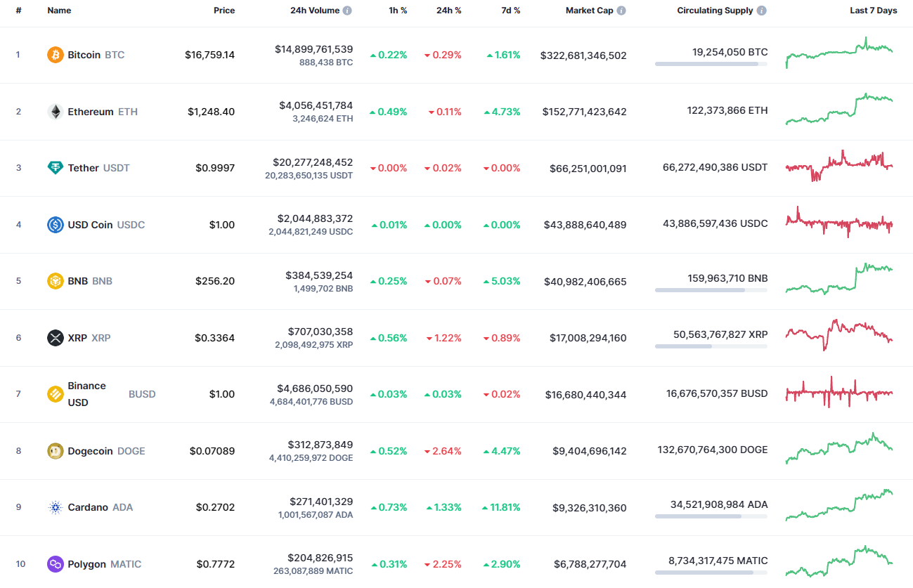Click the Binance USD logo
This screenshot has width=913, height=588.
55,393
